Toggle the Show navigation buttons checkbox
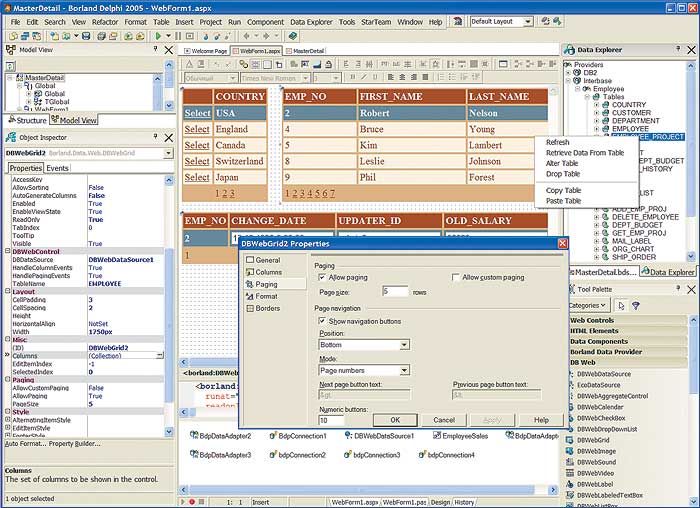The width and height of the screenshot is (700, 508). 322,321
